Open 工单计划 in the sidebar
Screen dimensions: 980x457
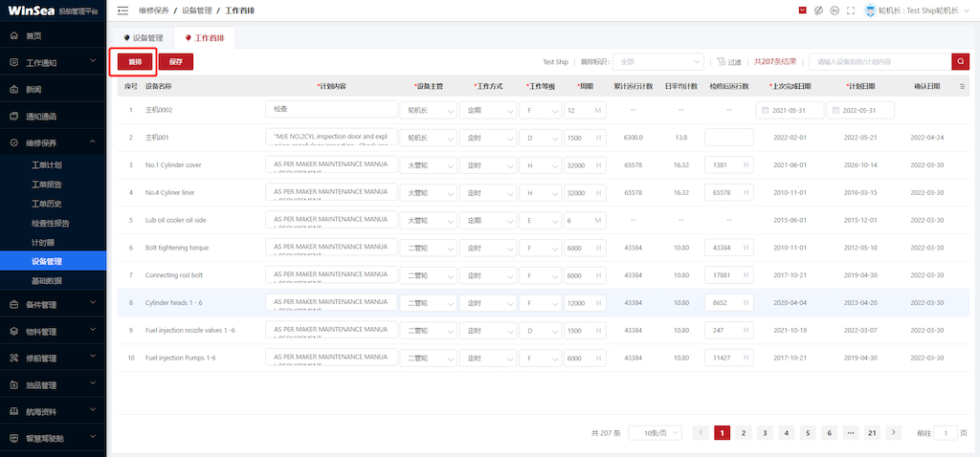46,165
